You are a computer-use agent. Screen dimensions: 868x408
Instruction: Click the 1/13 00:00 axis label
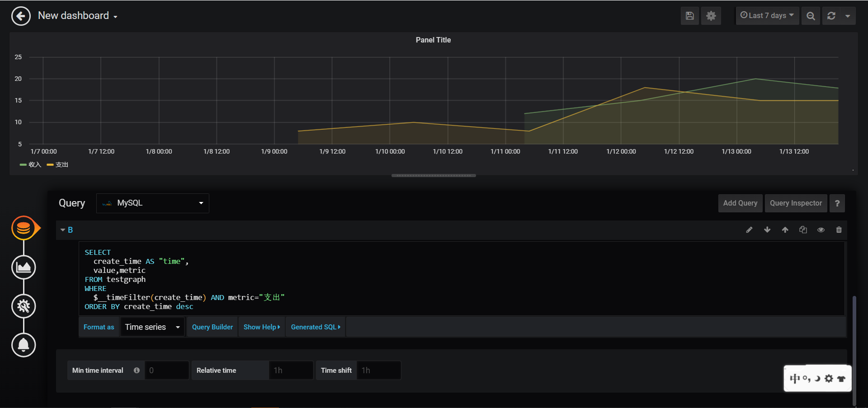[x=736, y=151]
